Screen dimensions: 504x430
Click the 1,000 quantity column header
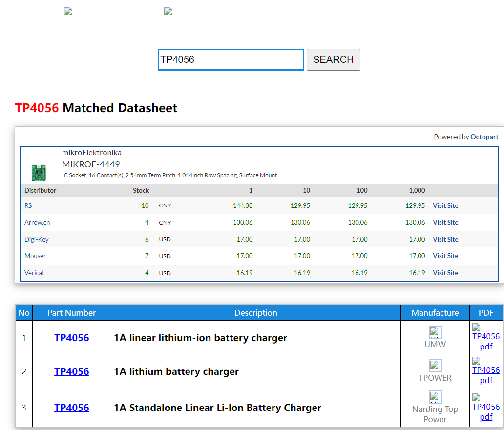(417, 190)
